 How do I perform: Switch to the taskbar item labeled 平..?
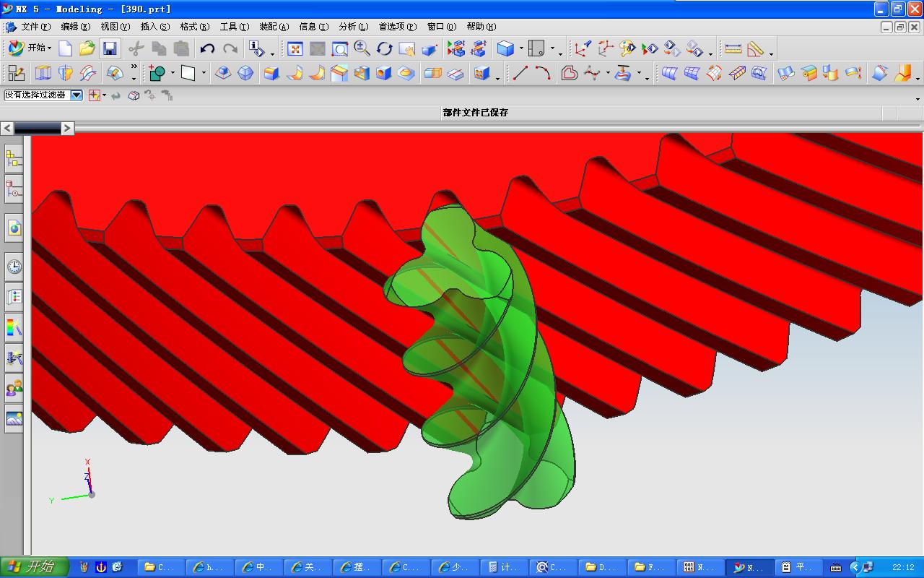click(x=798, y=567)
